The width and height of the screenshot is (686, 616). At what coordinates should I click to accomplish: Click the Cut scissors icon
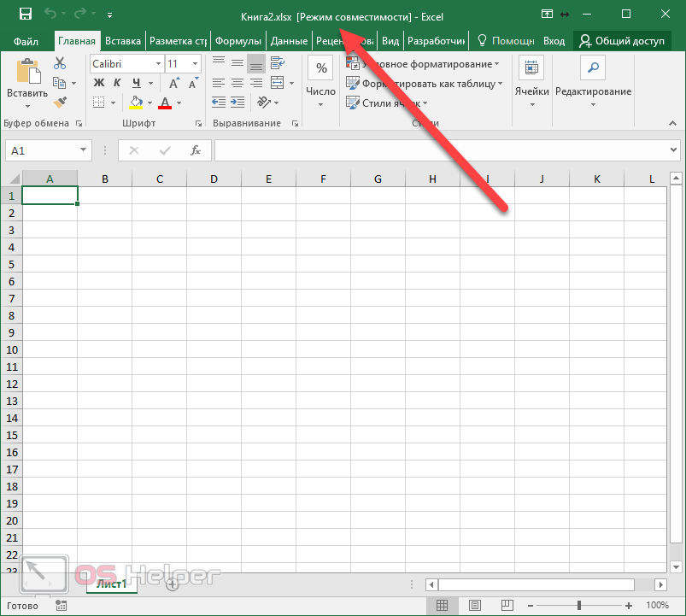[x=60, y=63]
